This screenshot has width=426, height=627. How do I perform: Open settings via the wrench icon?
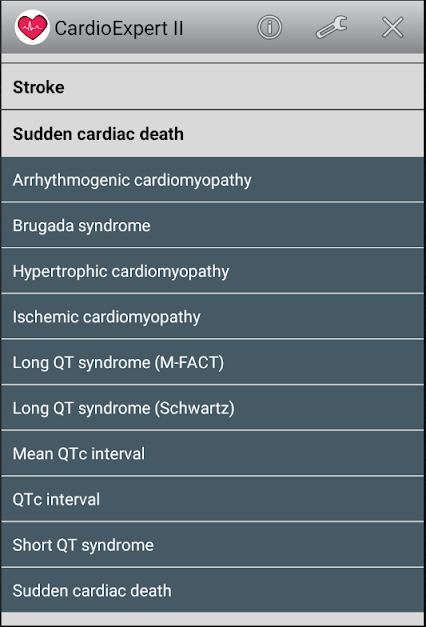331,27
